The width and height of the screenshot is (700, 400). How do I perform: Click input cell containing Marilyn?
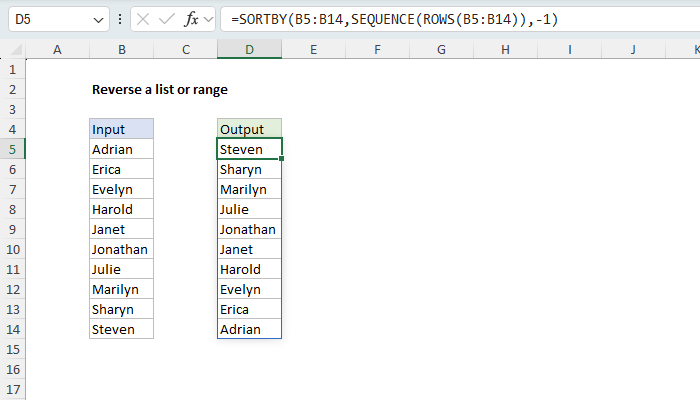[121, 289]
